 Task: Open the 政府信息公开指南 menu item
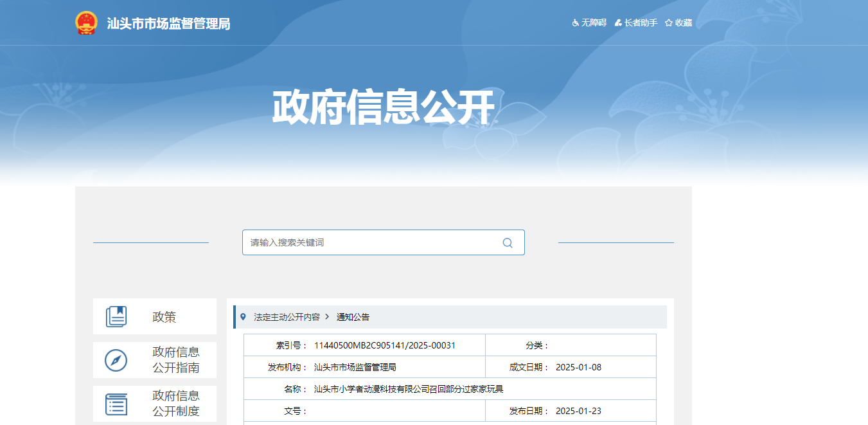pyautogui.click(x=175, y=360)
